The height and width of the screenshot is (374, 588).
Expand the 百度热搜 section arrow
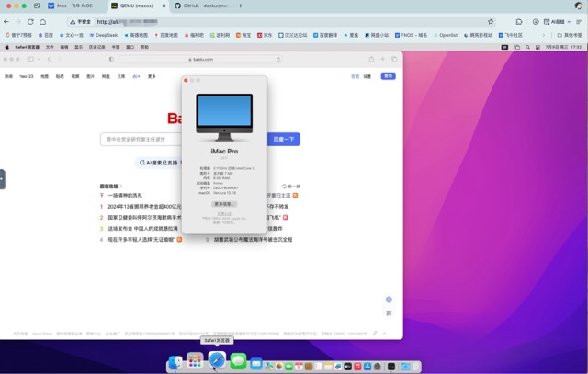[121, 186]
